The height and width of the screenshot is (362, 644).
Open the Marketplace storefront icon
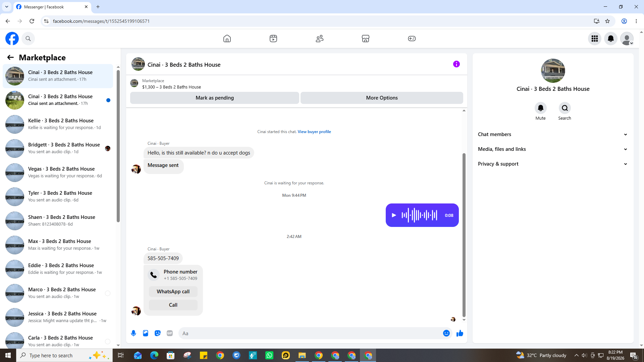(x=366, y=39)
